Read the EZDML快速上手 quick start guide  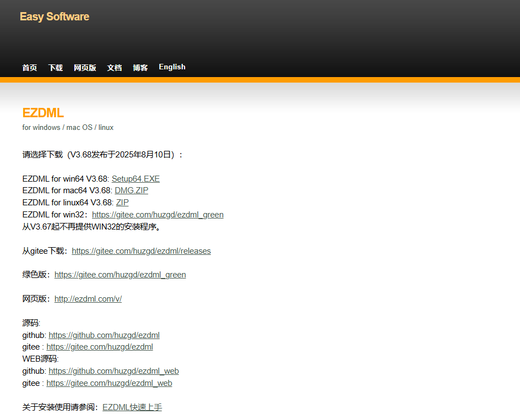[x=132, y=407]
